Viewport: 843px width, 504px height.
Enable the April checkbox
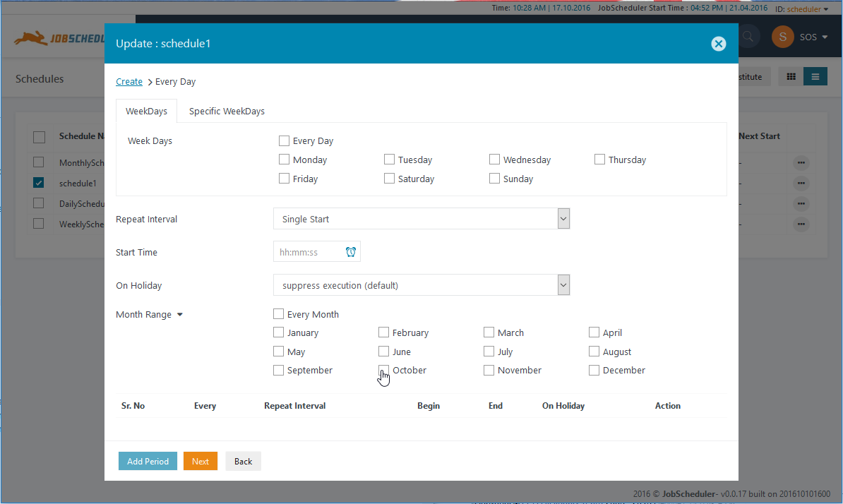594,332
